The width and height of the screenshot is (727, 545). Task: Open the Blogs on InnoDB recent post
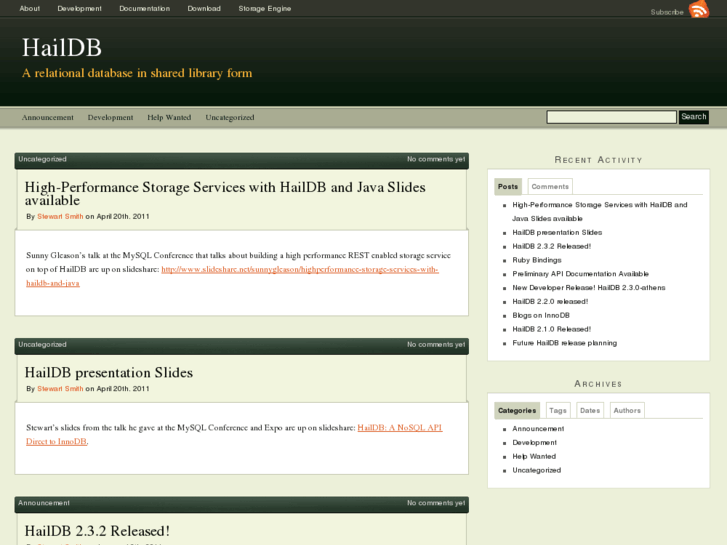(x=541, y=315)
